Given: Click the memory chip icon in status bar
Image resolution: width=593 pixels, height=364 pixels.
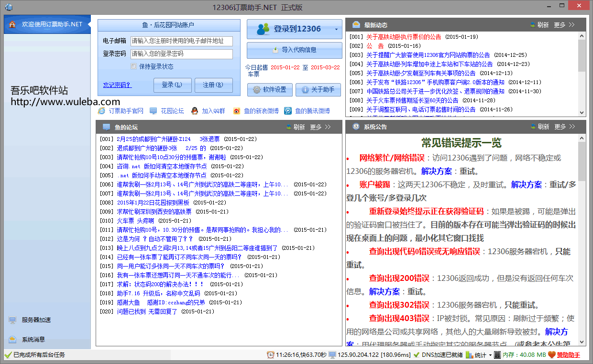Looking at the screenshot, I should click(497, 355).
